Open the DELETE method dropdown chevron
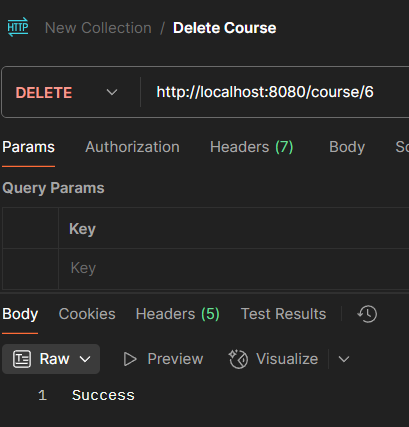409x427 pixels. tap(112, 92)
